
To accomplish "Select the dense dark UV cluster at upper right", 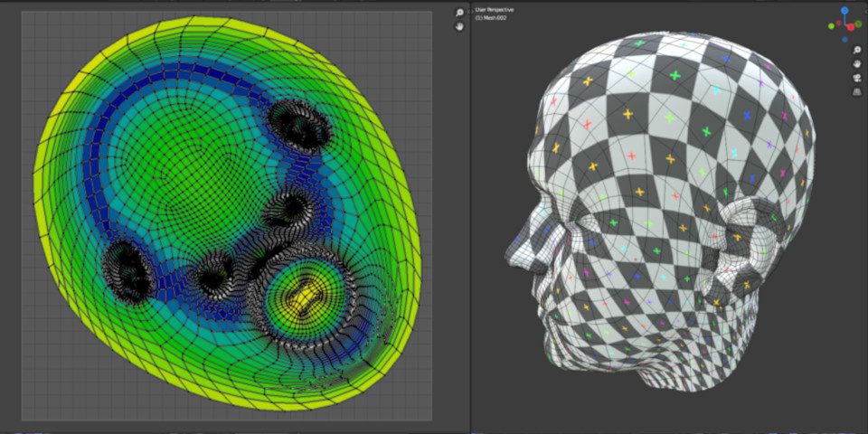I will (x=299, y=125).
